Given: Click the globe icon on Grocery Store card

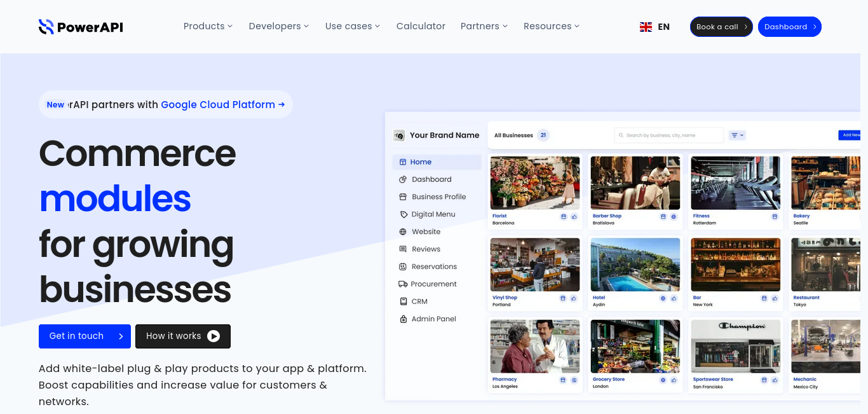Looking at the screenshot, I should click(663, 380).
